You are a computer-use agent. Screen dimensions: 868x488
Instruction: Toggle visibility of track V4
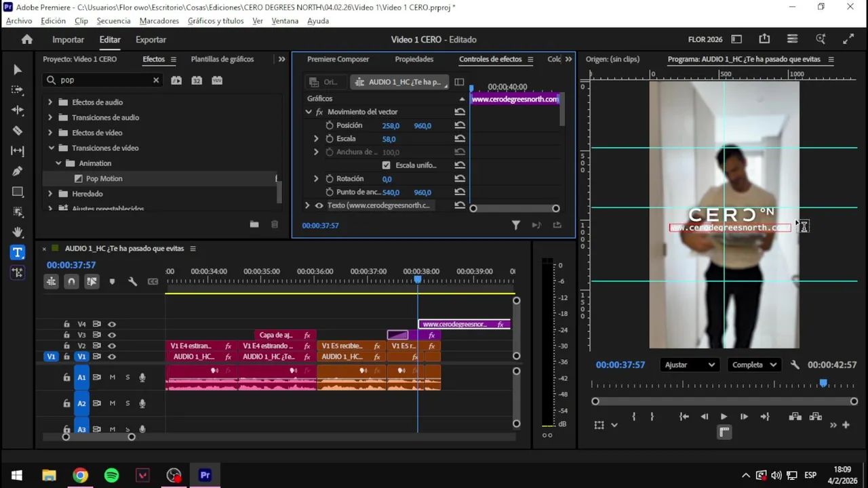112,325
